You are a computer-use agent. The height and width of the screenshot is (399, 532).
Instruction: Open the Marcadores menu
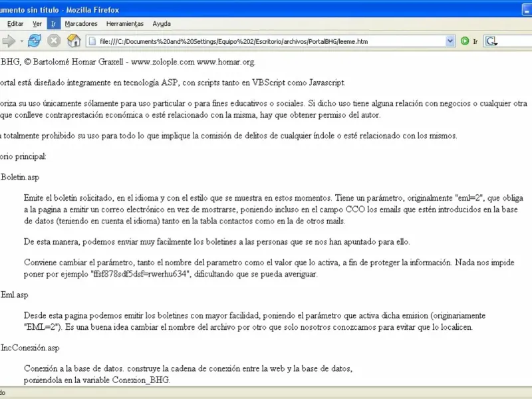(x=81, y=24)
